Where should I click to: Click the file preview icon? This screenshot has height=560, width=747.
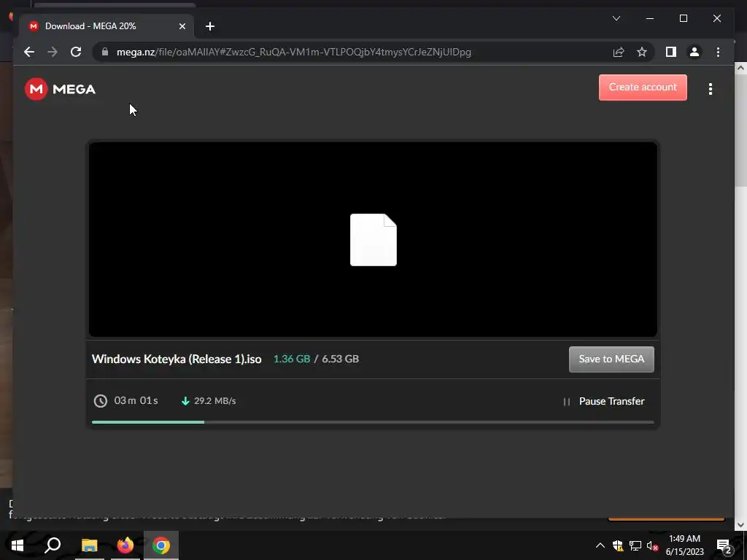[x=373, y=239]
